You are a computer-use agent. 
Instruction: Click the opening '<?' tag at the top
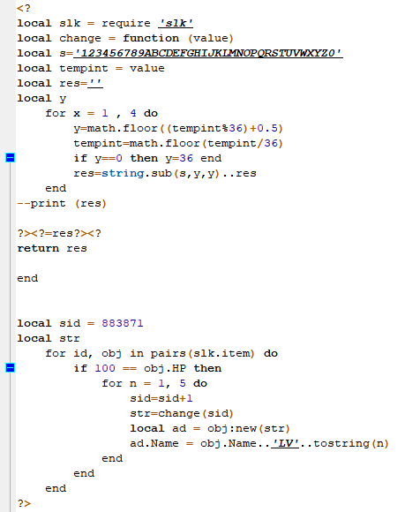tap(24, 8)
